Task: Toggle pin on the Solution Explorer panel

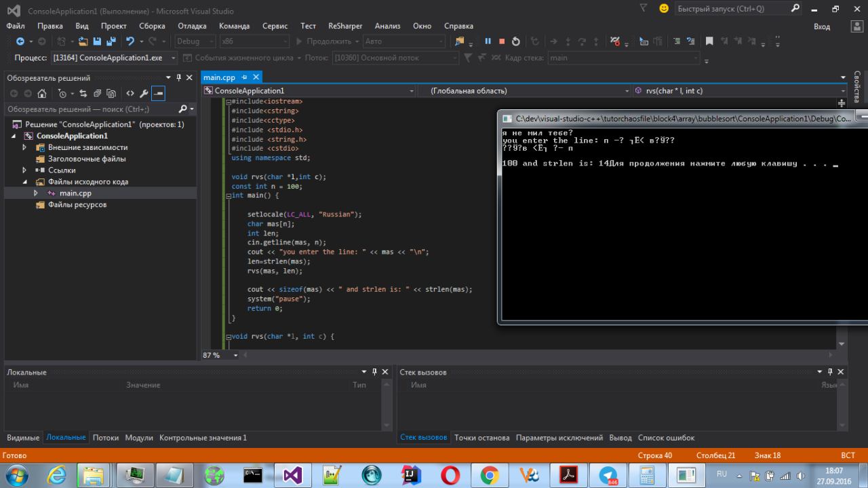Action: coord(179,77)
